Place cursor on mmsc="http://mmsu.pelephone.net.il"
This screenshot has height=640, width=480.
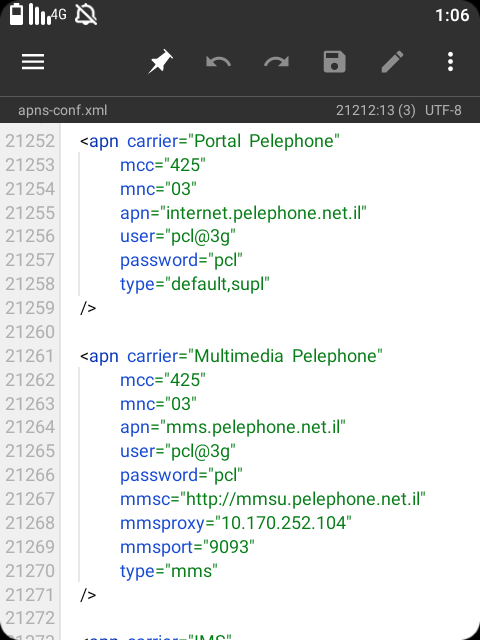[x=273, y=499]
